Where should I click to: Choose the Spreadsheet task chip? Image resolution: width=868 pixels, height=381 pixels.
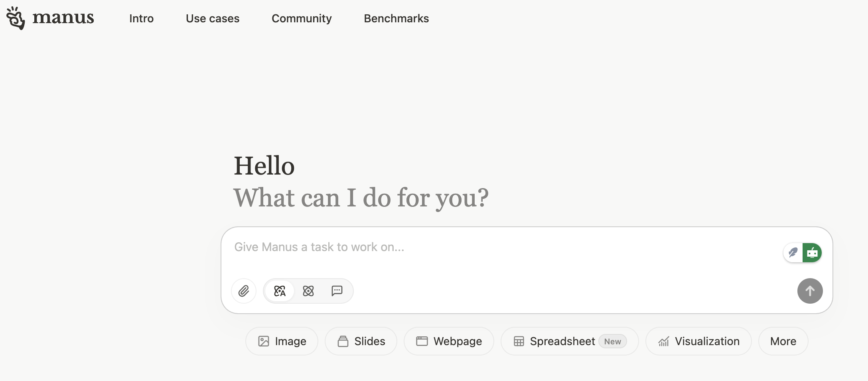click(x=570, y=341)
